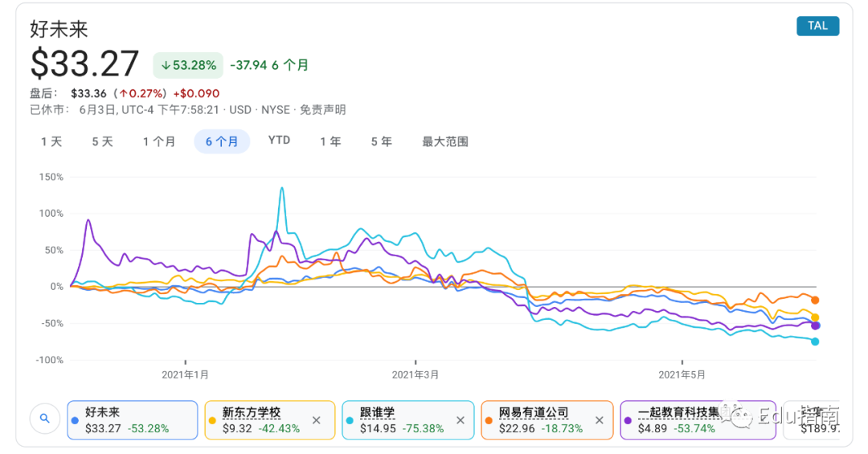The height and width of the screenshot is (454, 868).
Task: Click the purple dot on 一起教育科技集 chip
Action: 627,420
